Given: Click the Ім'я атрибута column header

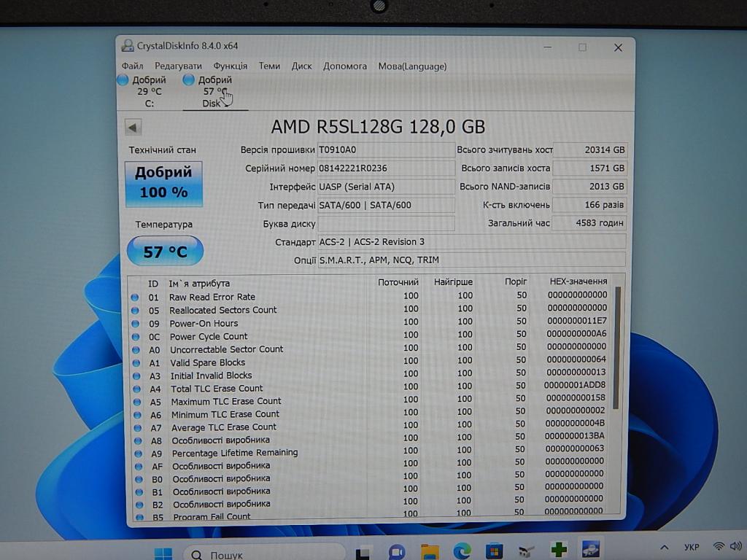Looking at the screenshot, I should tap(199, 284).
